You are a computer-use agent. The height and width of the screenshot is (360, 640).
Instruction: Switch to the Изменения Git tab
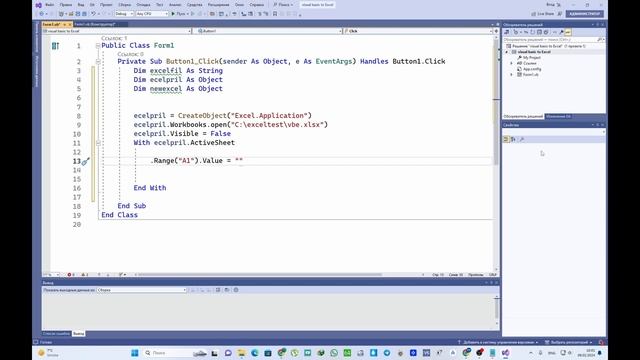click(558, 117)
